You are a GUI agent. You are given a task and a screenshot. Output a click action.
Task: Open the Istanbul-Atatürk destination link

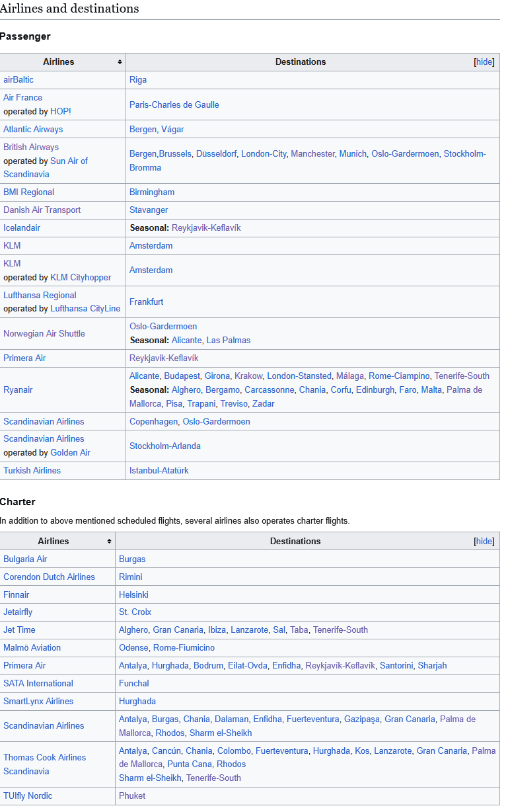click(159, 471)
